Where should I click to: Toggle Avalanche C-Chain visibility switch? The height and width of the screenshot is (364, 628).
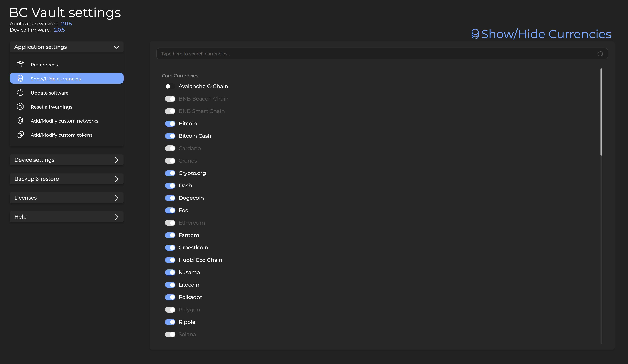point(170,86)
